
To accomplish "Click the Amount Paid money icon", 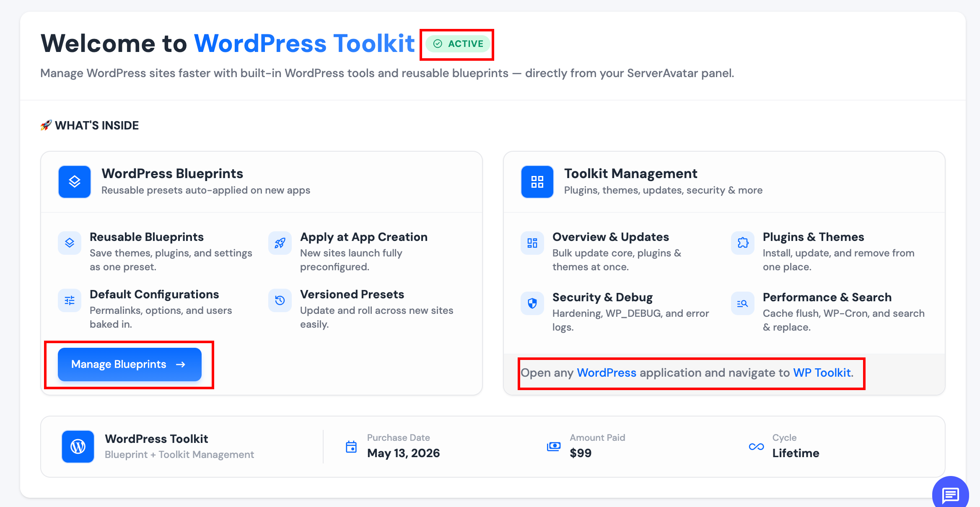I will click(x=554, y=447).
